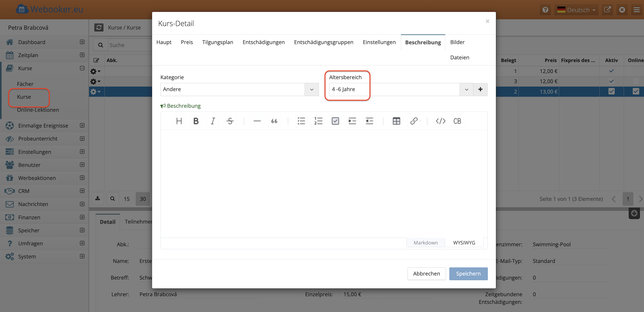Toggle Online checkbox in selected row
This screenshot has height=312, width=644.
636,92
